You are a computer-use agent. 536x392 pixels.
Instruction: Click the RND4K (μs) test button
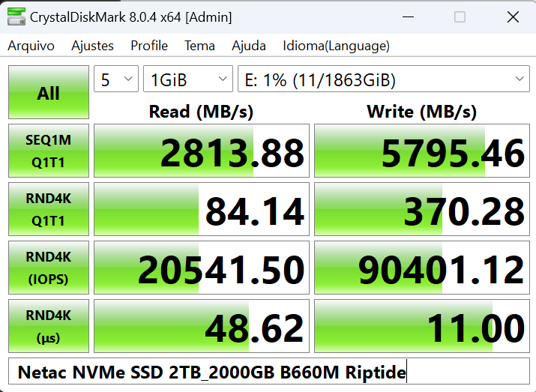point(49,326)
